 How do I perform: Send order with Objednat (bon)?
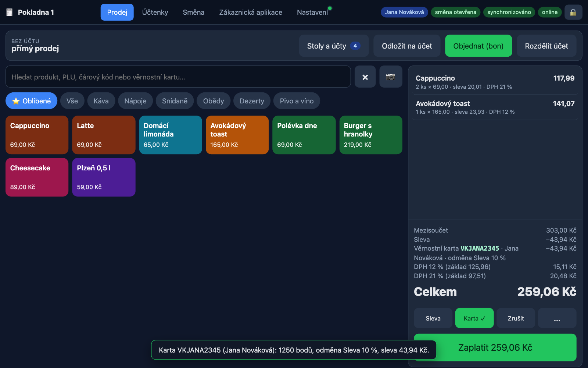click(478, 46)
